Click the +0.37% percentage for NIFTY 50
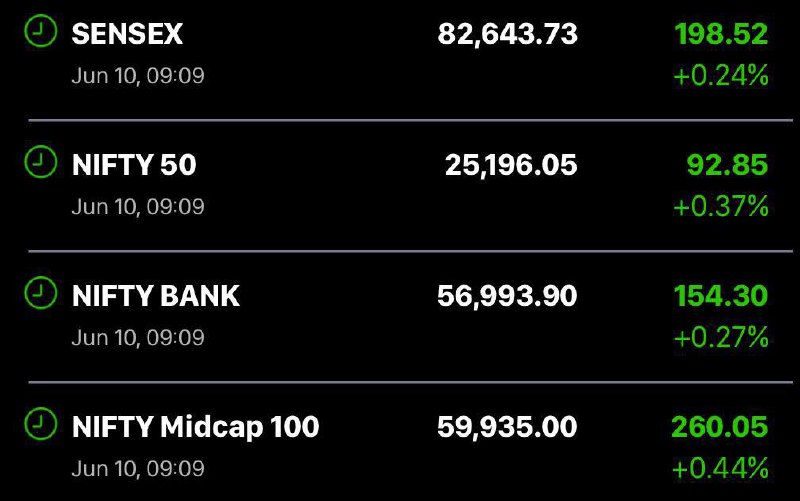The width and height of the screenshot is (800, 501). pos(721,207)
